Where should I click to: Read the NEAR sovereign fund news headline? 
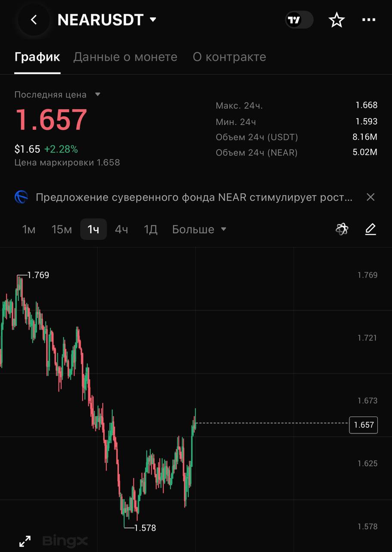194,198
